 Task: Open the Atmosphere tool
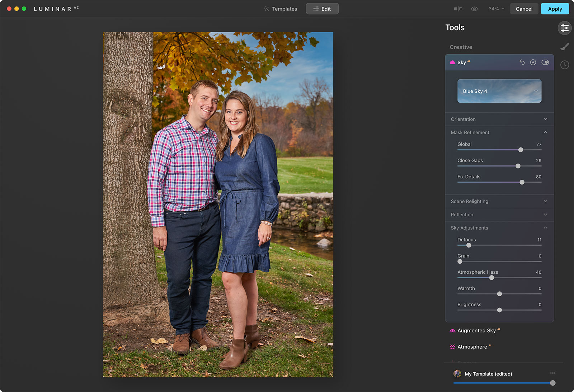[472, 347]
